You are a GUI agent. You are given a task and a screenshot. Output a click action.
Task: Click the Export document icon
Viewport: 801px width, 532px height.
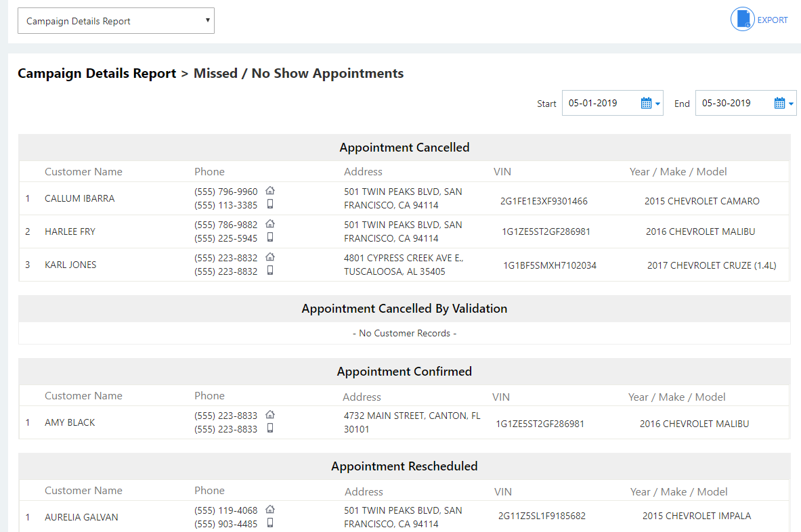742,20
